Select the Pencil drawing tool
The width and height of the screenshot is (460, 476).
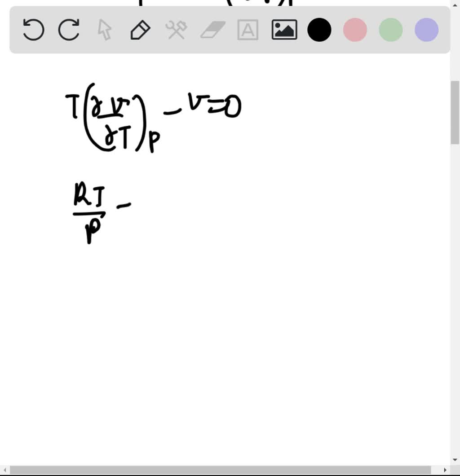pos(140,30)
